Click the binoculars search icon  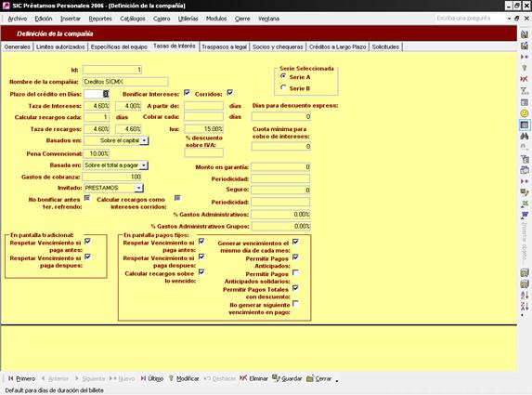[x=525, y=137]
